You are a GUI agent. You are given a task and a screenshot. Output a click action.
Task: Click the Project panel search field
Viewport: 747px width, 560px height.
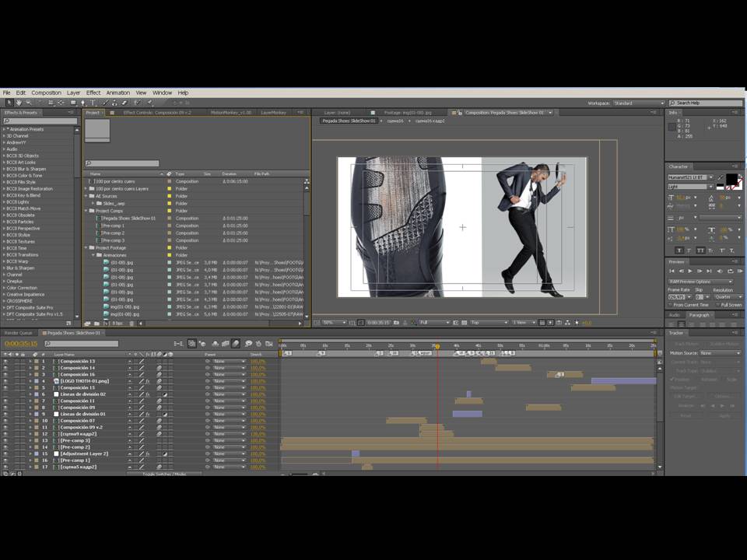click(x=123, y=163)
